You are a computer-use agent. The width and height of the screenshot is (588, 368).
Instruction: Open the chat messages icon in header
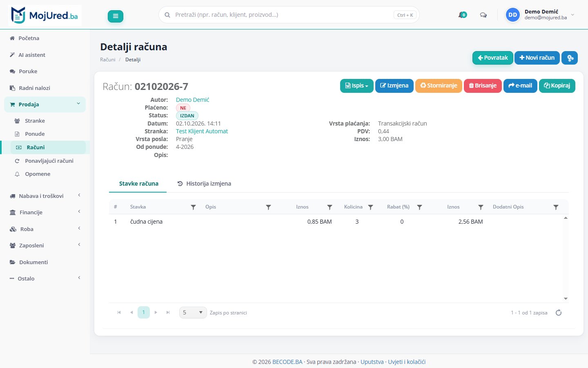483,15
